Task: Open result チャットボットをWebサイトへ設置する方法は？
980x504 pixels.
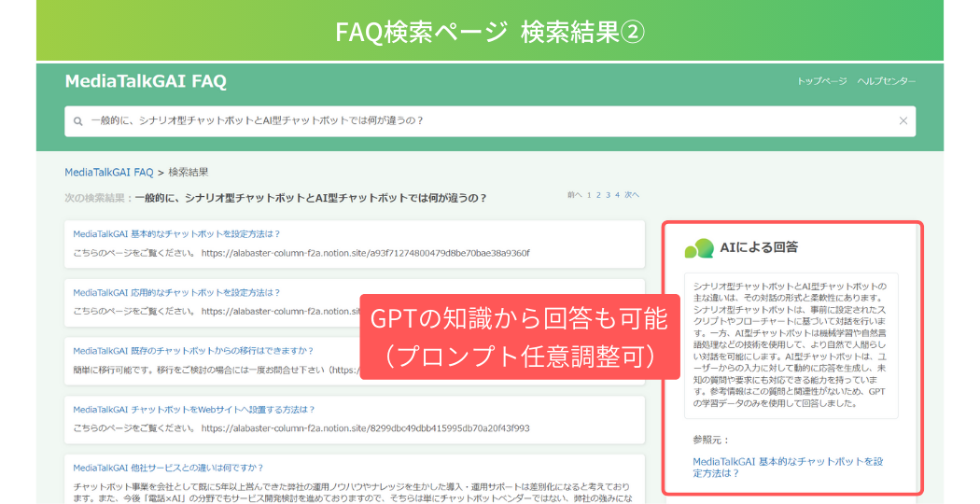Action: pyautogui.click(x=194, y=410)
